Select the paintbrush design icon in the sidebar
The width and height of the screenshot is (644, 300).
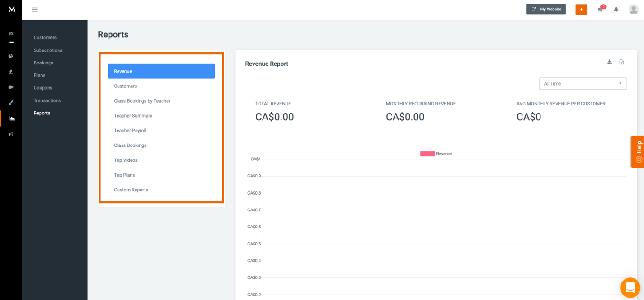click(x=11, y=102)
